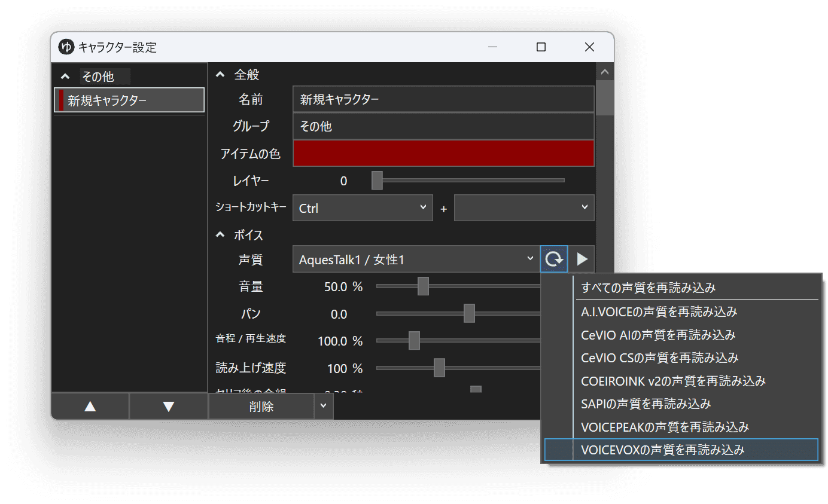Image resolution: width=828 pixels, height=504 pixels.
Task: Click the move character down arrow icon
Action: [x=168, y=406]
